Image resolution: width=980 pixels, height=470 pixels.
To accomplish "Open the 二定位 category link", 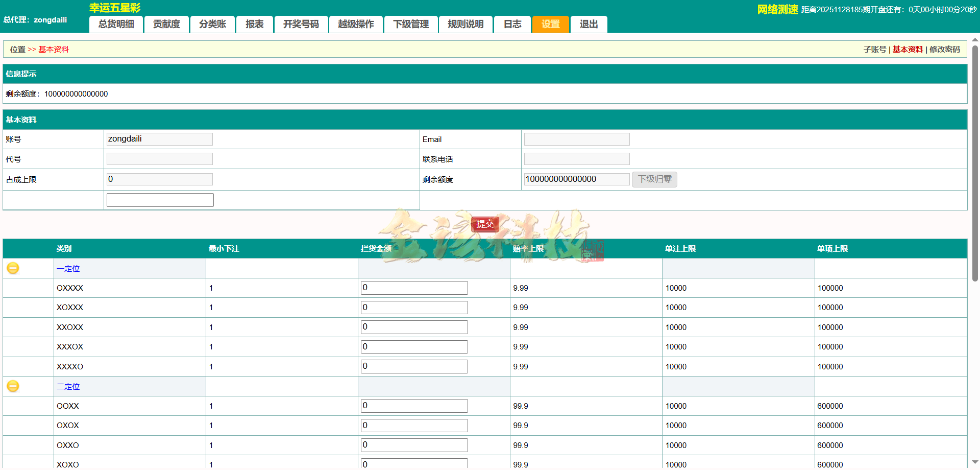I will [x=68, y=386].
